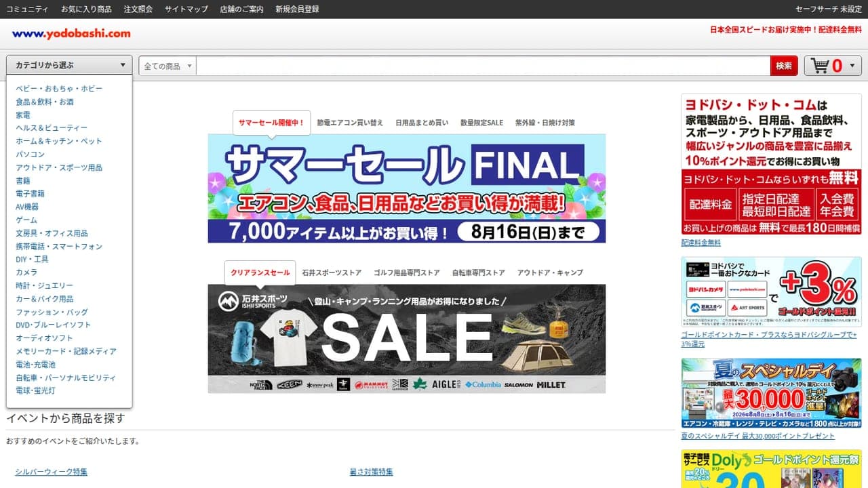Select the AV機器 category

pos(27,207)
